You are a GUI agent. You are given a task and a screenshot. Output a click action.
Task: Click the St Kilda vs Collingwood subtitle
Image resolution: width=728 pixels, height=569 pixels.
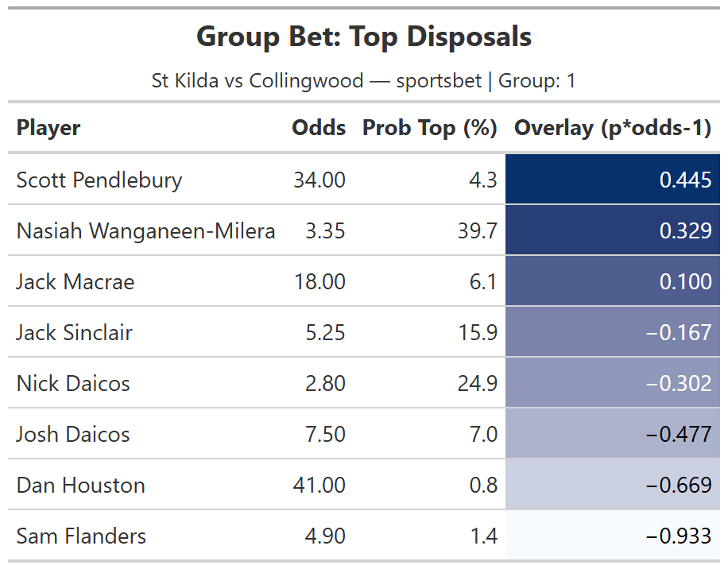pyautogui.click(x=363, y=81)
